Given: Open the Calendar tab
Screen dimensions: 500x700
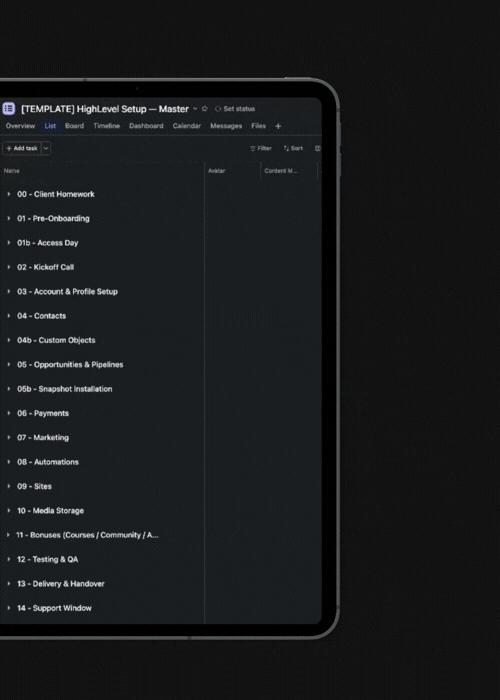Looking at the screenshot, I should (x=187, y=126).
